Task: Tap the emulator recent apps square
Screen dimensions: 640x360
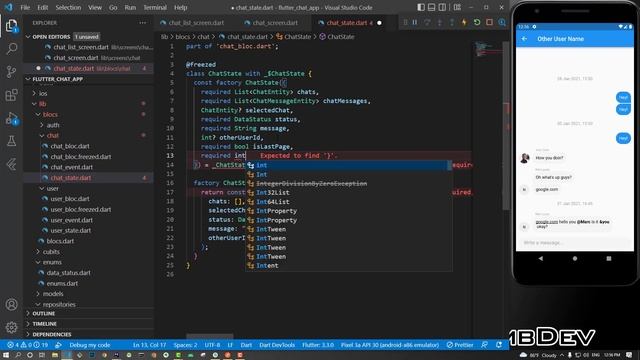Action: (x=609, y=258)
